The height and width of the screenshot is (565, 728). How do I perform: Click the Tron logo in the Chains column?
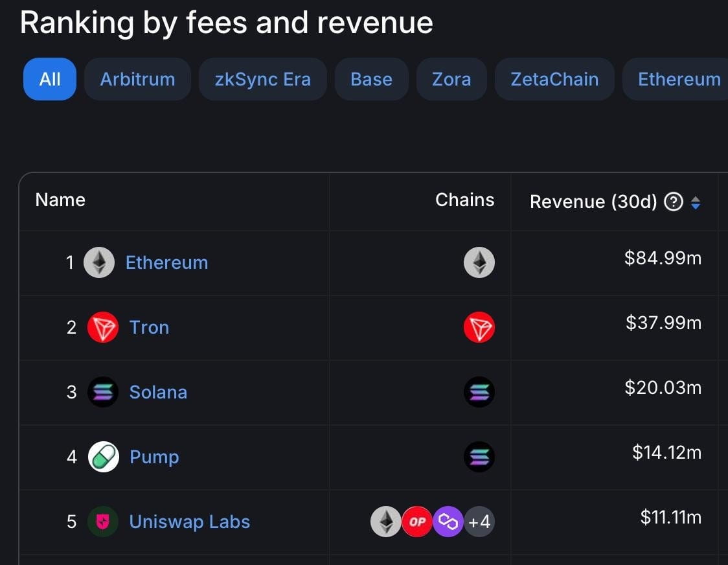point(479,327)
